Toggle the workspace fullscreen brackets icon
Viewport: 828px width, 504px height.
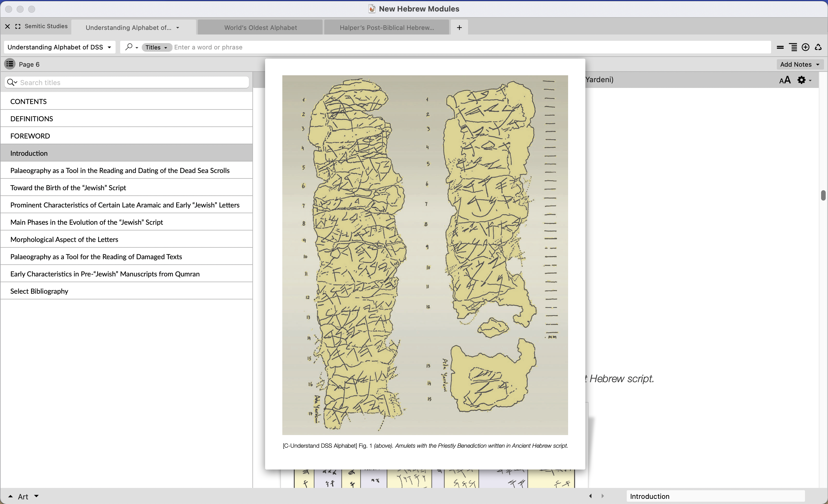coord(18,26)
